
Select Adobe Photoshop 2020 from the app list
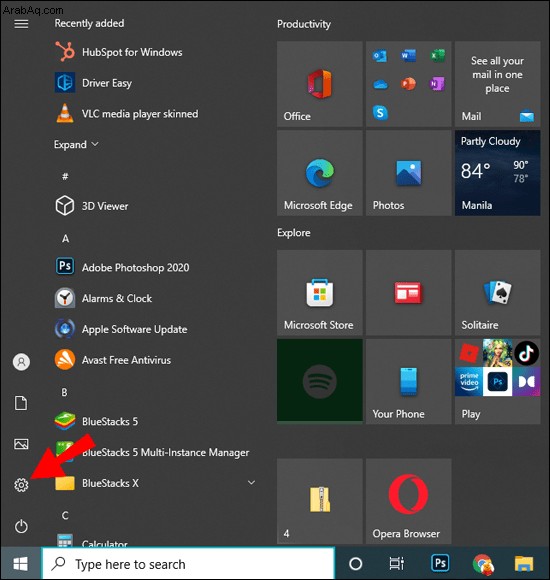122,267
